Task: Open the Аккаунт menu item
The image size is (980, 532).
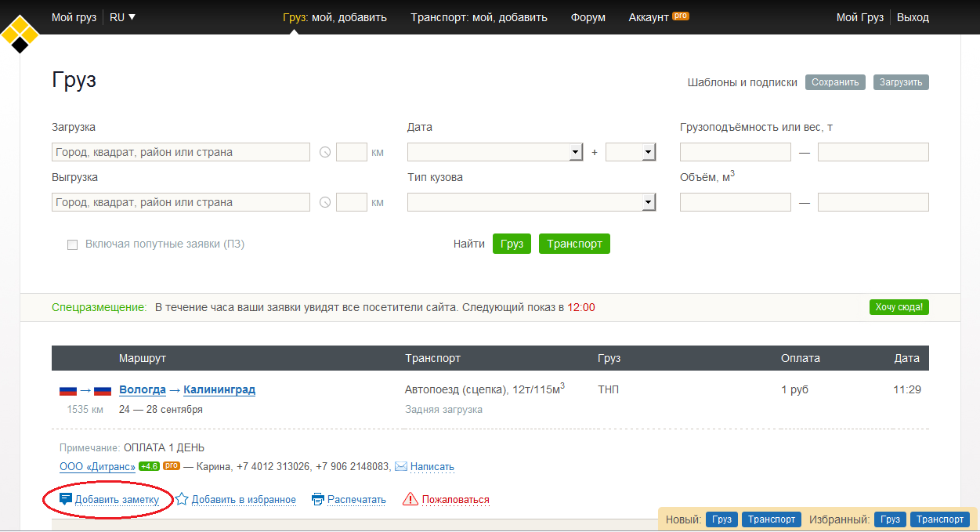Action: coord(649,17)
